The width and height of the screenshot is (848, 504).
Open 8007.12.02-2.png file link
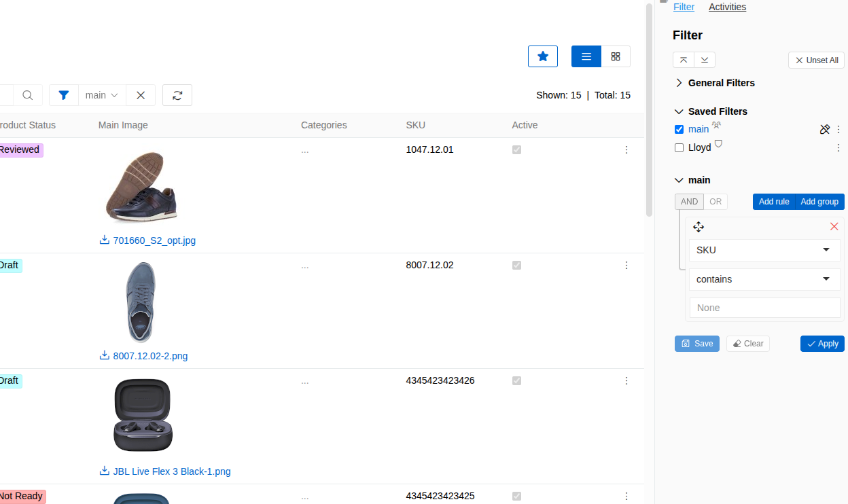click(x=150, y=356)
